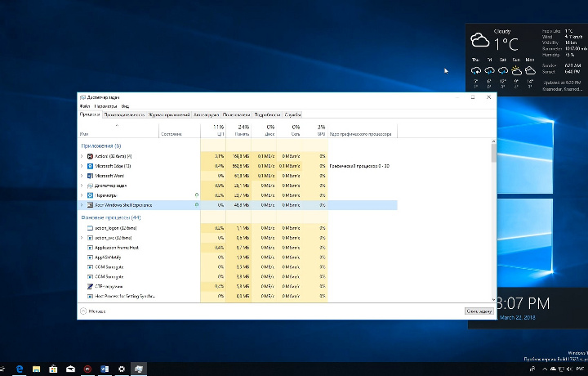Expand the Параметры process row
The height and width of the screenshot is (376, 588).
click(x=82, y=195)
